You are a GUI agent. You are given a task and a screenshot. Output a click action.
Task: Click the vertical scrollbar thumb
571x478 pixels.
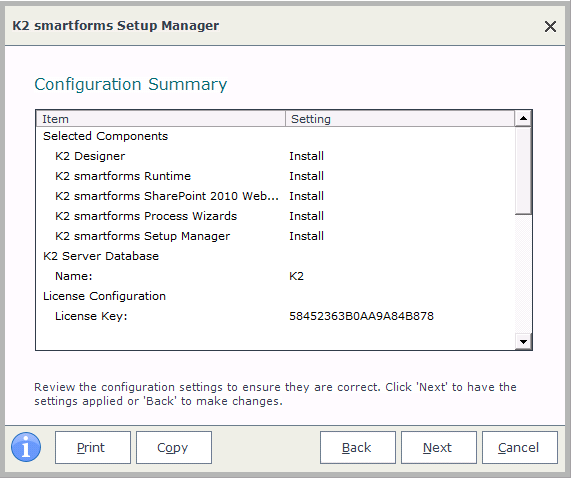[x=523, y=170]
